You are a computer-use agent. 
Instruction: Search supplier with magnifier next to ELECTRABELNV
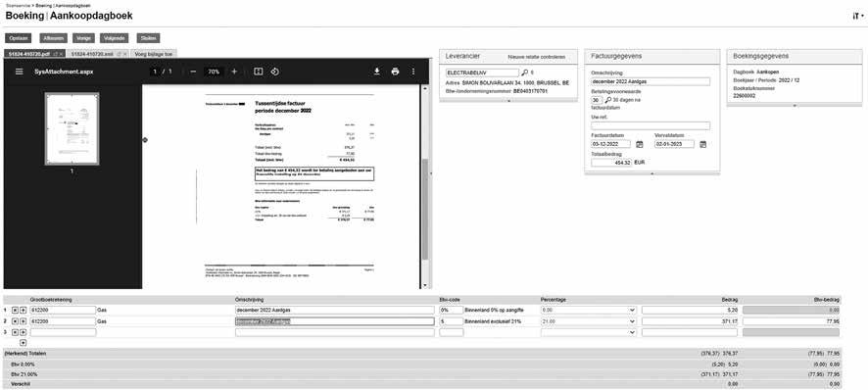pyautogui.click(x=525, y=73)
